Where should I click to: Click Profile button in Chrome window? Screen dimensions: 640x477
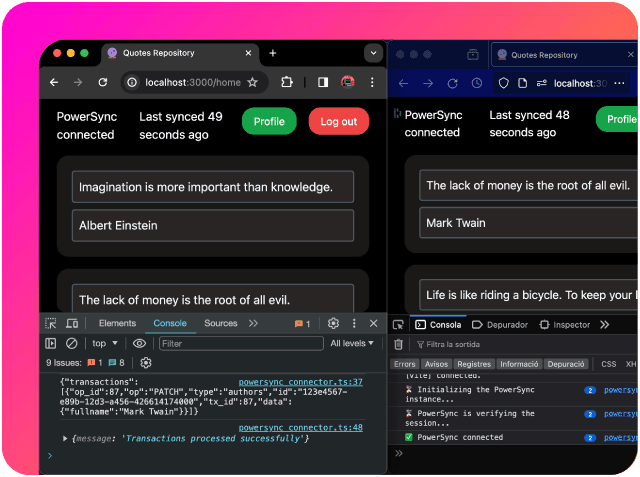click(269, 121)
